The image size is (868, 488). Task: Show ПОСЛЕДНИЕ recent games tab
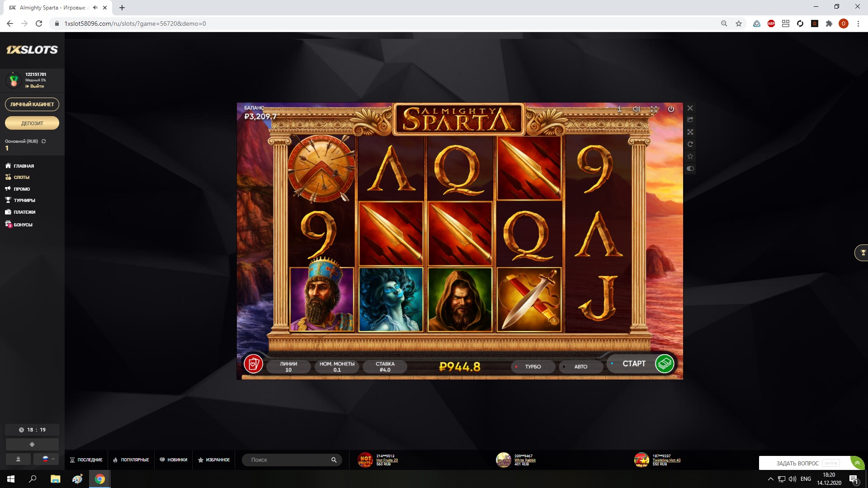(86, 460)
